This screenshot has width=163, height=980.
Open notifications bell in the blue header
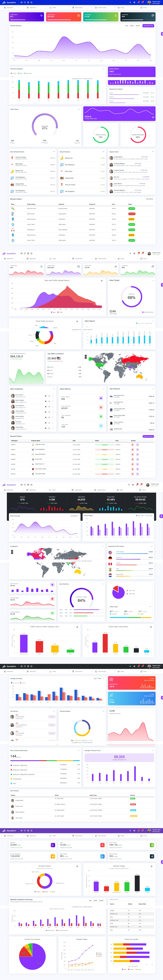139,2
